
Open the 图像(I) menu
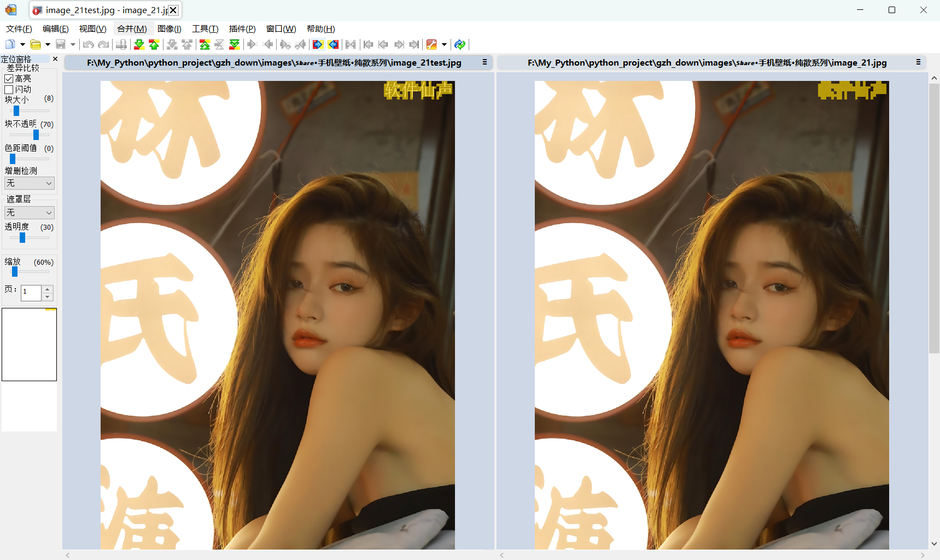[169, 29]
